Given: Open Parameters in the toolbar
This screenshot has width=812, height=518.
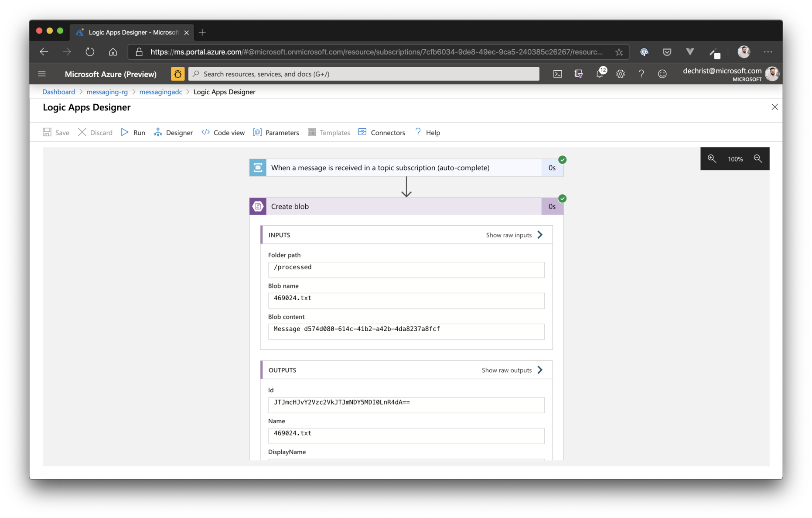Looking at the screenshot, I should [276, 133].
